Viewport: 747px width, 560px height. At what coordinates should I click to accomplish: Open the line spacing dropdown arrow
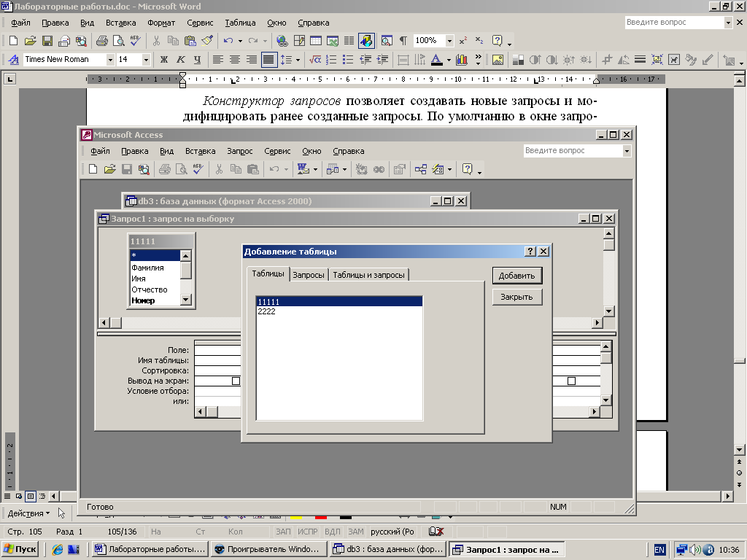(298, 60)
